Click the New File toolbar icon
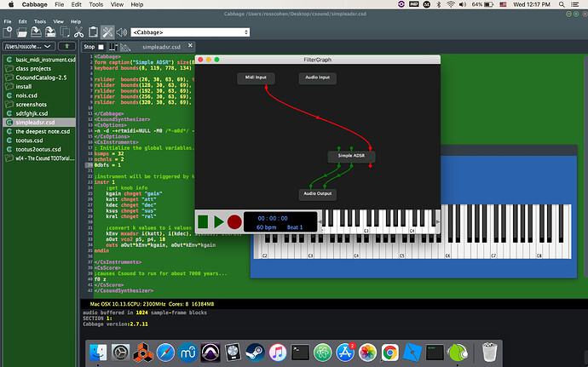This screenshot has height=367, width=588. pyautogui.click(x=8, y=32)
